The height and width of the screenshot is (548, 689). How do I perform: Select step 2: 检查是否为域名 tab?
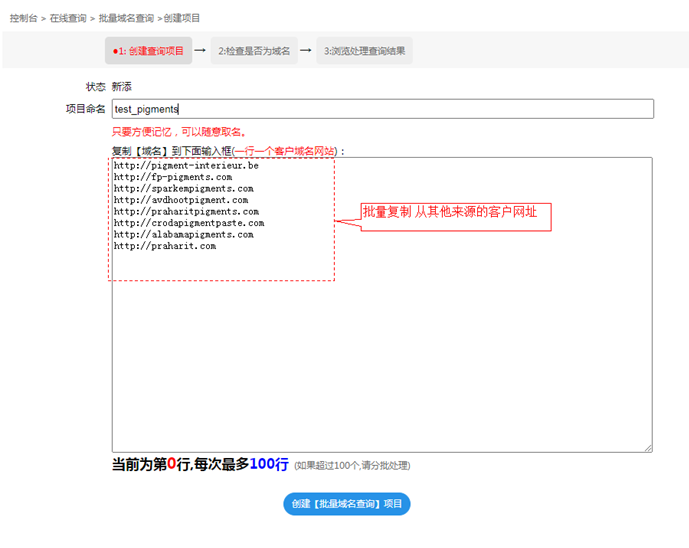click(254, 51)
